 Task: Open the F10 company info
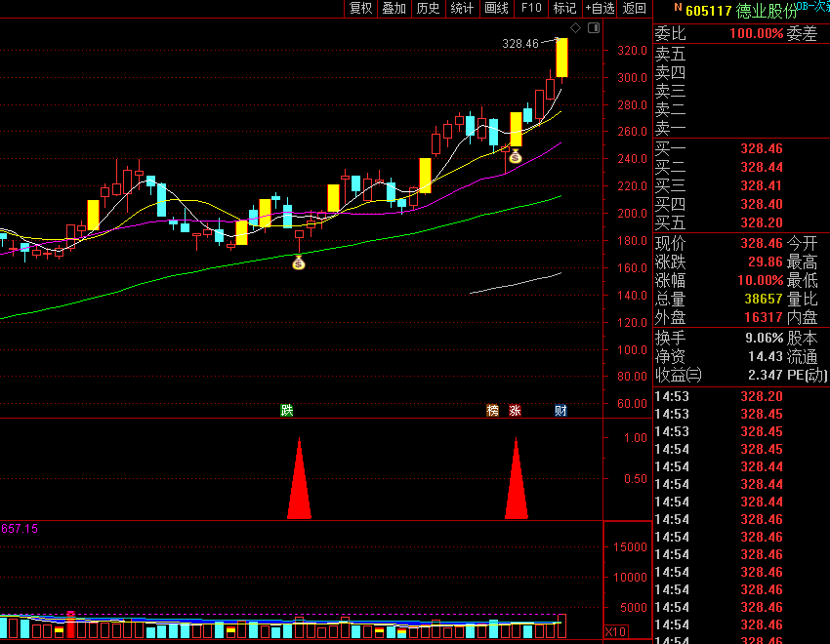(531, 8)
